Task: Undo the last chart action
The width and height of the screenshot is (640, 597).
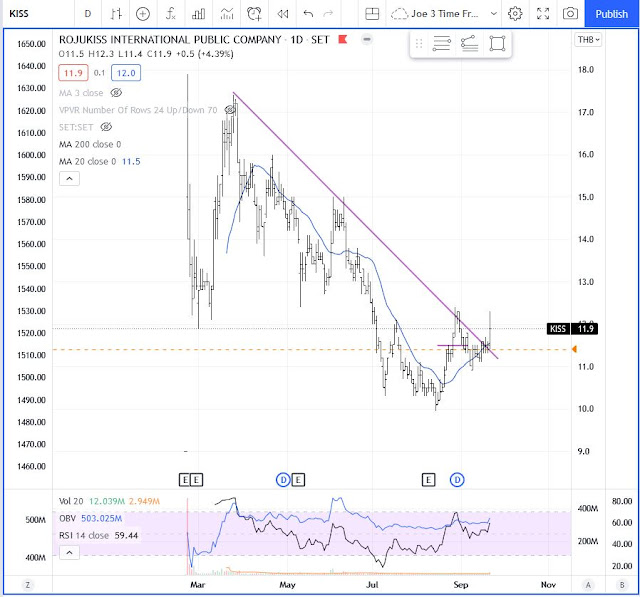Action: [x=308, y=14]
